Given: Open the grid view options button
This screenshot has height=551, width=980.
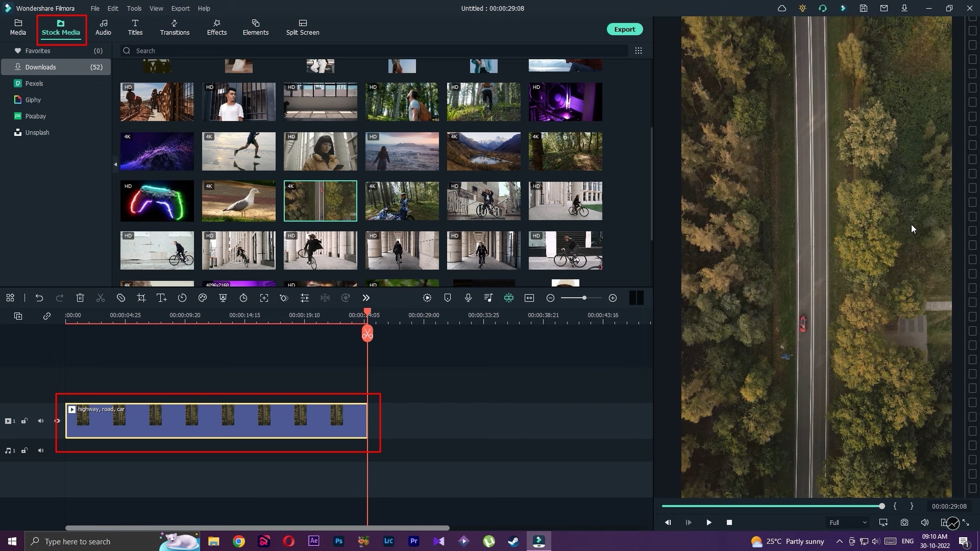Looking at the screenshot, I should click(x=639, y=51).
